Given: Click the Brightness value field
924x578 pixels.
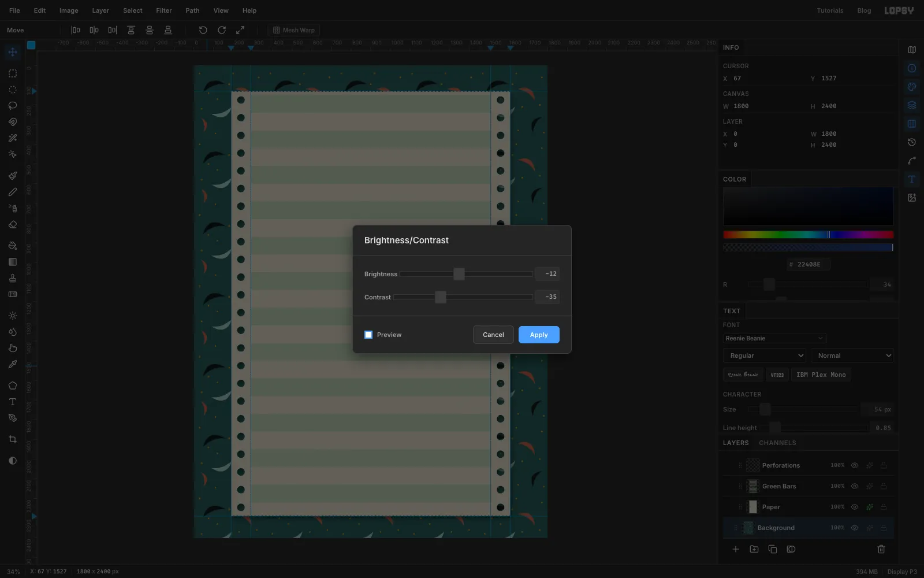Looking at the screenshot, I should coord(547,274).
